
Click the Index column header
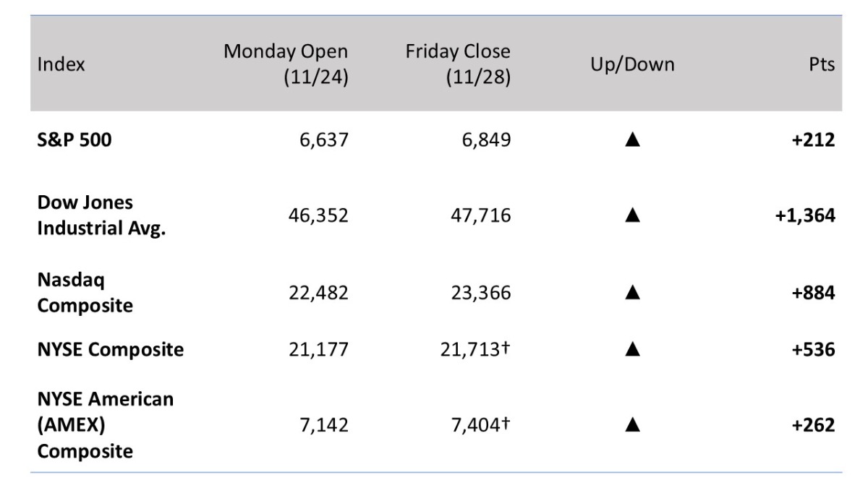pyautogui.click(x=61, y=64)
